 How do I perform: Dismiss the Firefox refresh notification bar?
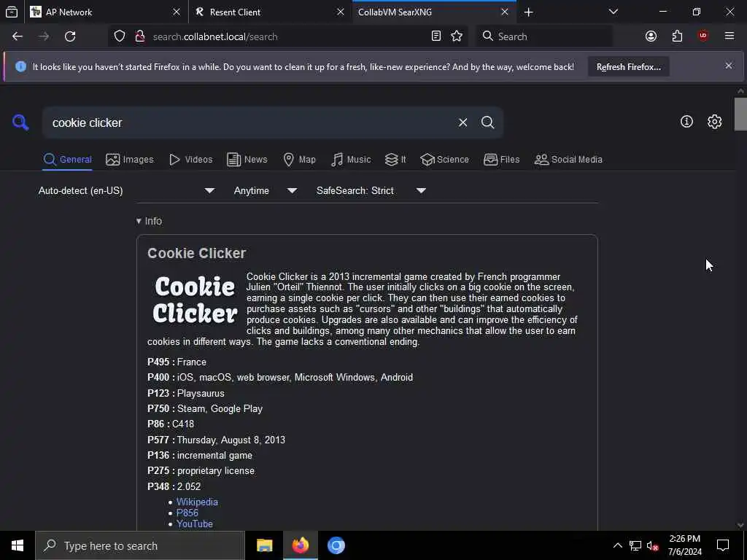tap(729, 66)
